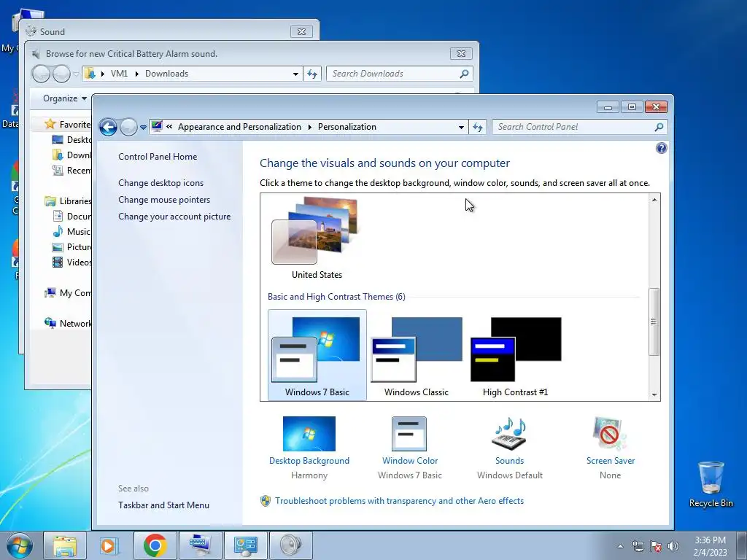Click the on-screen keyboard taskbar icon
Viewport: 747px width, 560px height.
point(200,545)
